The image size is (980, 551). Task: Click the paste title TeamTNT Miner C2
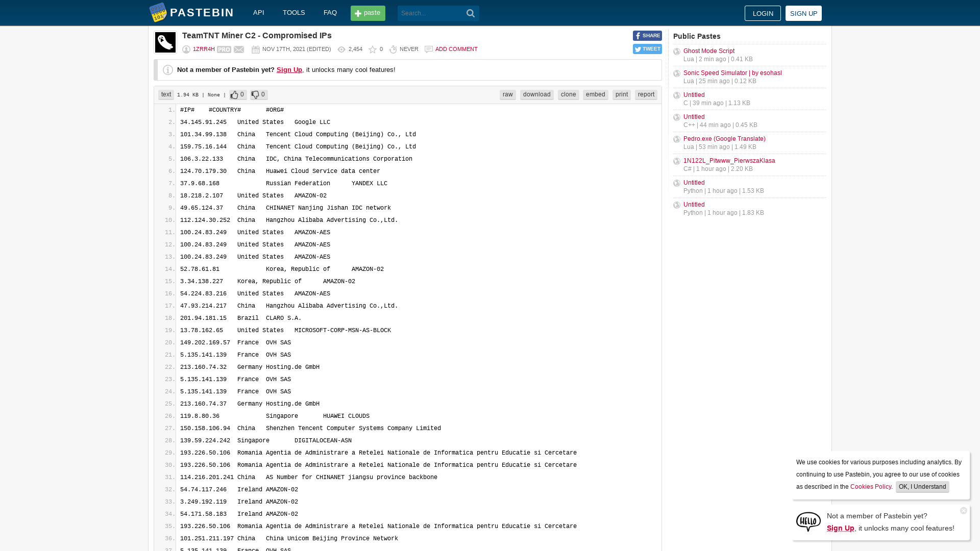[x=257, y=36]
